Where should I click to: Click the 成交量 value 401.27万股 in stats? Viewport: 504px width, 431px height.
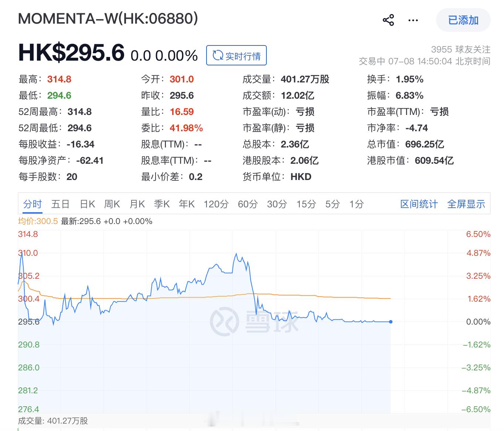[305, 79]
